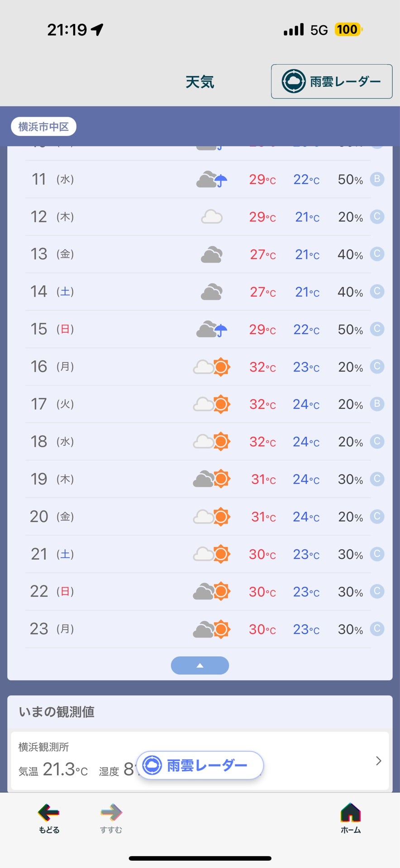The image size is (400, 868).
Task: Select the 22 (日) forecast row
Action: click(198, 591)
